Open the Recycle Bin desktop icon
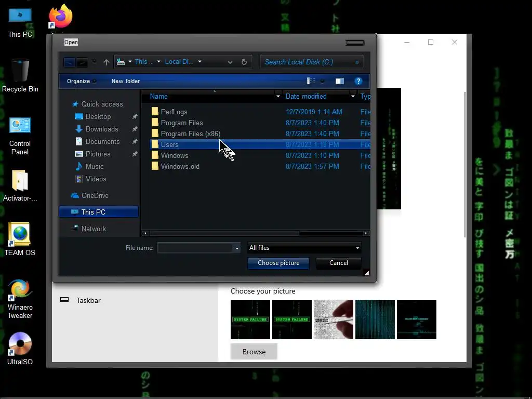This screenshot has height=399, width=532. [20, 76]
